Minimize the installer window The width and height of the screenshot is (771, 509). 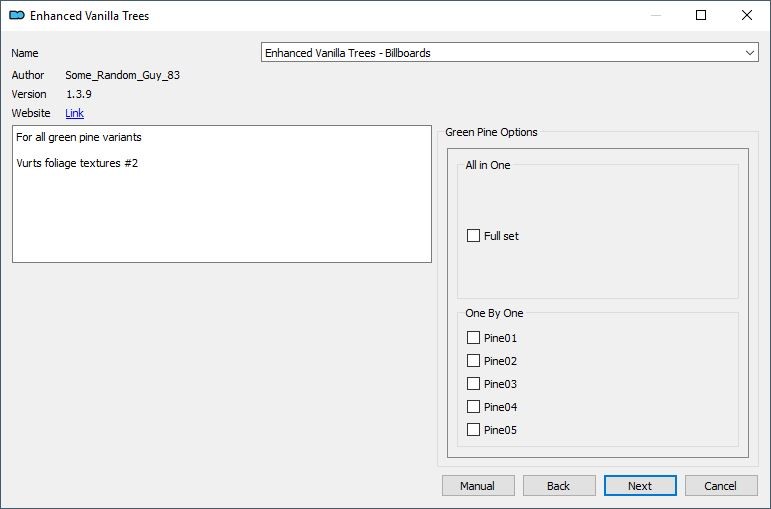click(x=655, y=15)
